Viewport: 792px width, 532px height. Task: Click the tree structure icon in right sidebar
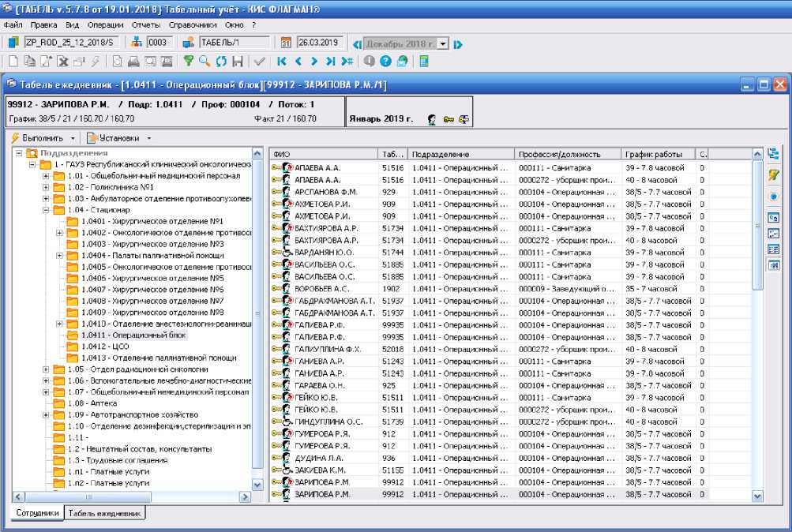[774, 154]
